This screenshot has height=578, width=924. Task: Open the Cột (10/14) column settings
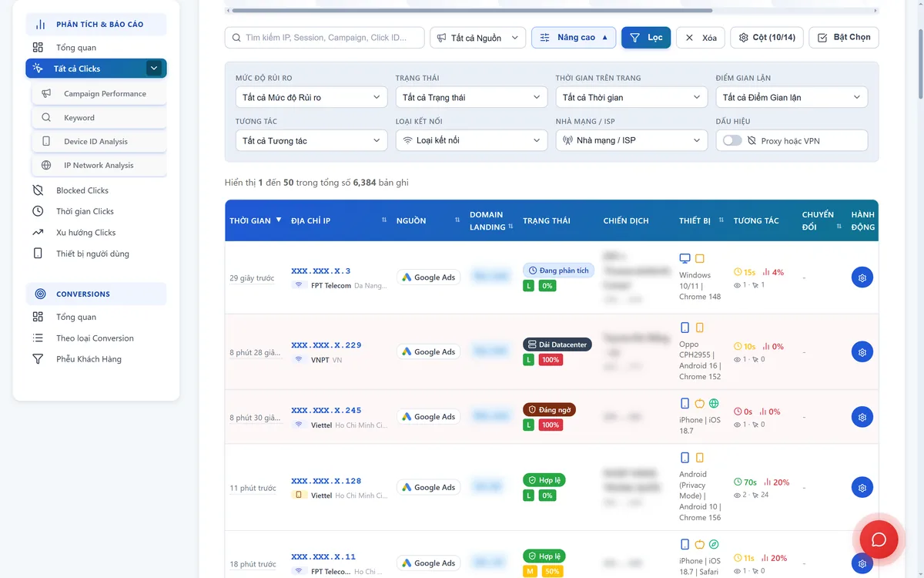click(x=767, y=38)
